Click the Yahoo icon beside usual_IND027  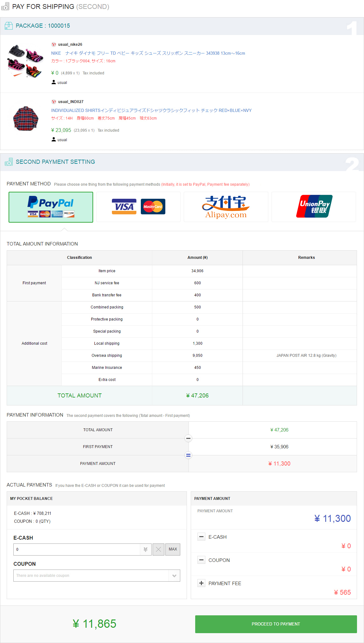coord(54,102)
